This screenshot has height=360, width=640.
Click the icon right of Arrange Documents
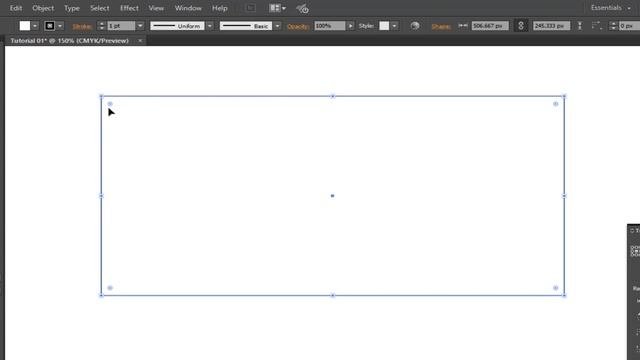click(x=302, y=9)
